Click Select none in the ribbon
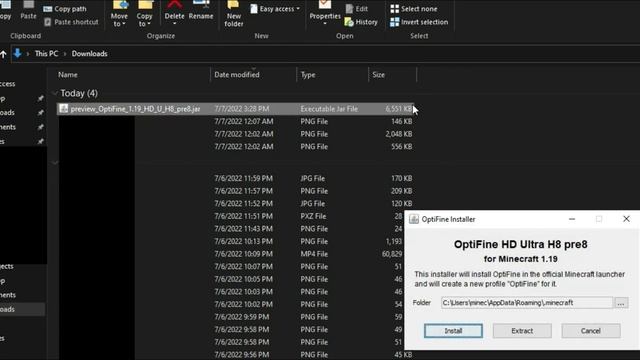640x360 pixels. click(x=413, y=9)
